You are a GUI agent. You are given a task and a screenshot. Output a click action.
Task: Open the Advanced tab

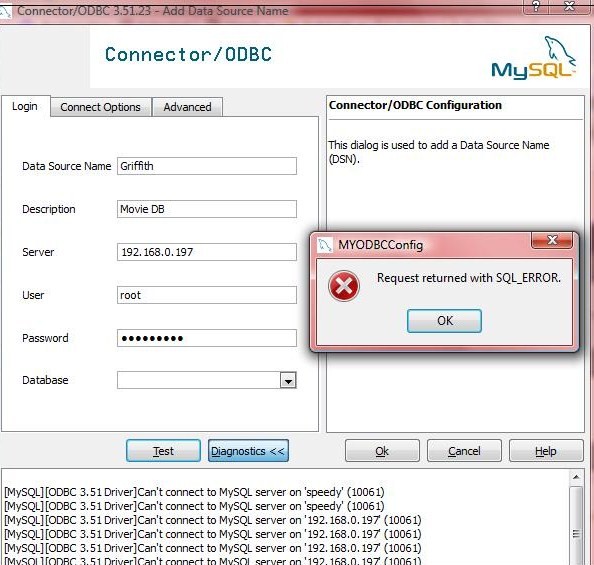click(x=187, y=107)
